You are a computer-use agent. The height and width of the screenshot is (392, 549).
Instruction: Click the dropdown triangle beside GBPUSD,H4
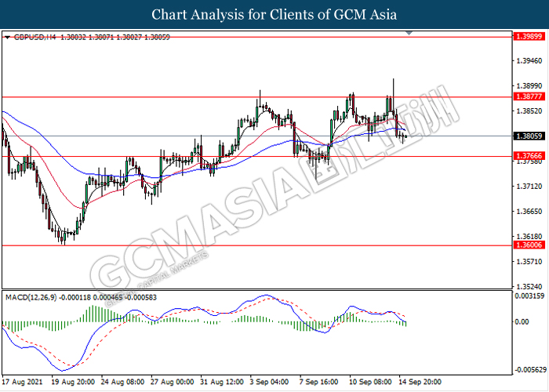point(8,38)
